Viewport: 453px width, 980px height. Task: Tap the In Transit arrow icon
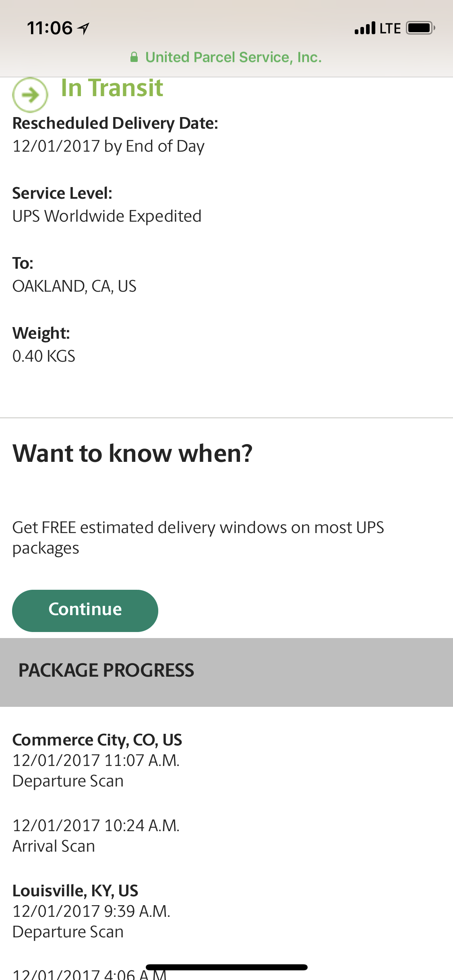coord(30,95)
